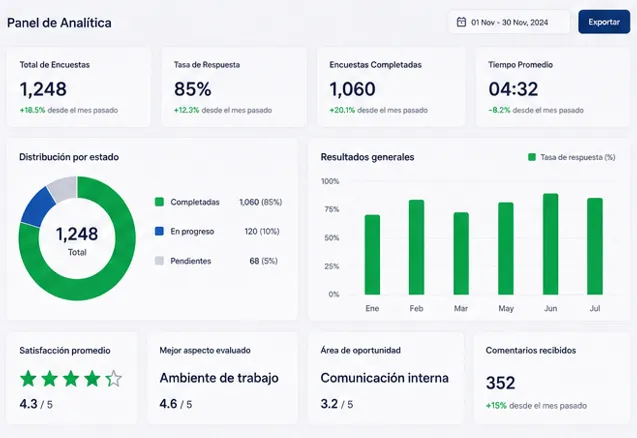Click the Completadas legend label
Viewport: 637px width, 438px height.
195,202
